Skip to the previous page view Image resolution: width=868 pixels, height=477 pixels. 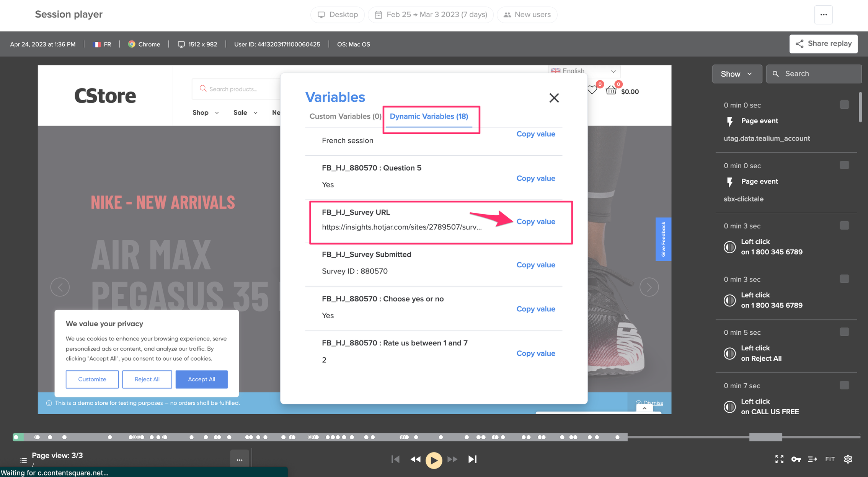click(x=396, y=459)
